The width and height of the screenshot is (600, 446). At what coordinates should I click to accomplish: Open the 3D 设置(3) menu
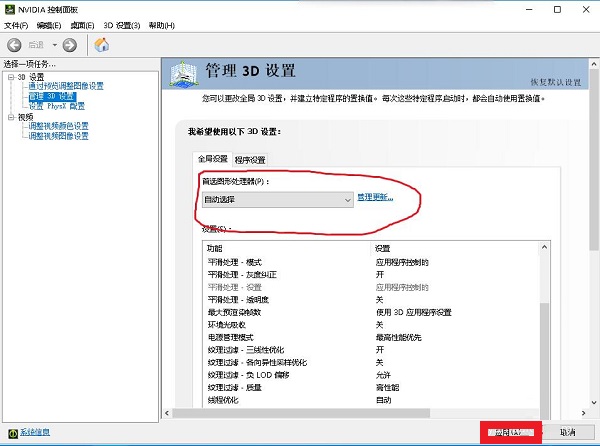(121, 25)
